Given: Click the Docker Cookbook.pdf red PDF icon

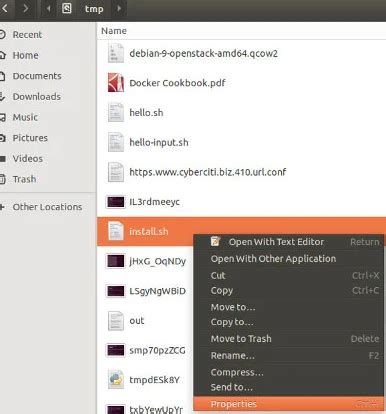Looking at the screenshot, I should [x=116, y=83].
